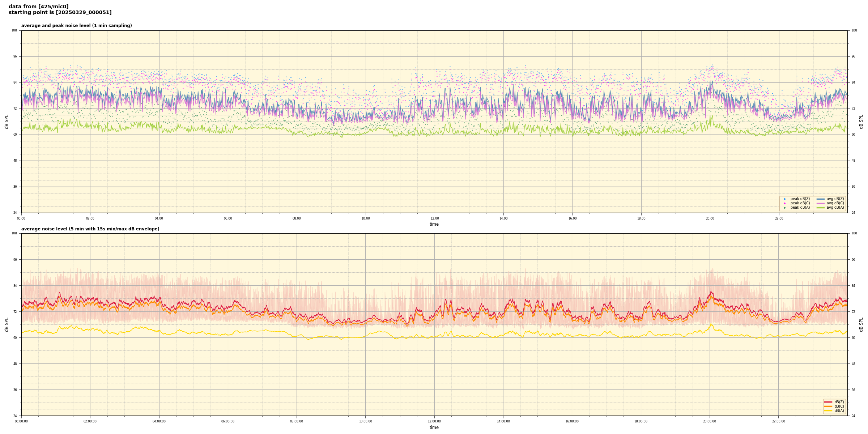Click left 'dB SPL' label of bottom chart
Screen dimensions: 868x434
(7, 324)
